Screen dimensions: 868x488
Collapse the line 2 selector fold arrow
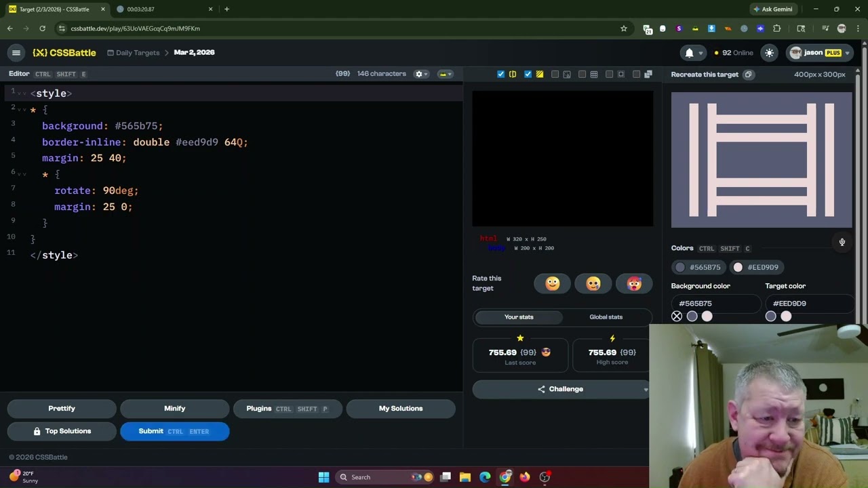tap(22, 110)
